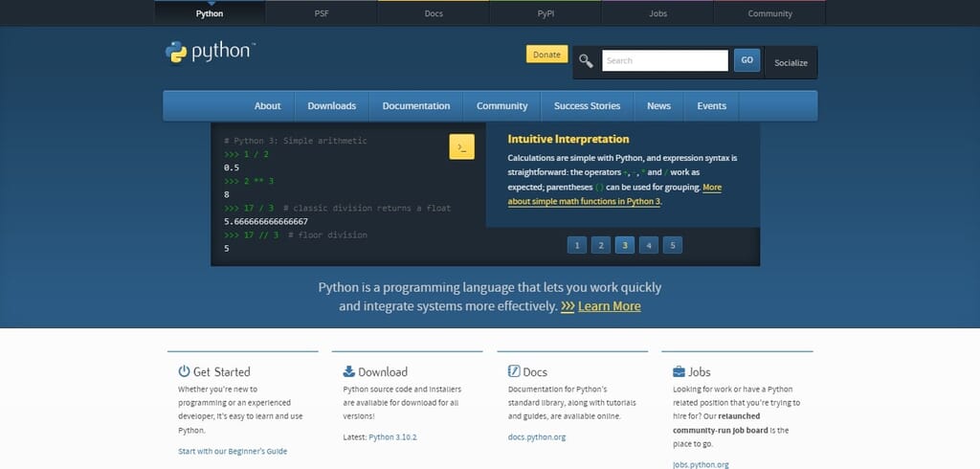Viewport: 980px width, 469px height.
Task: Click the 'relaunched community-run job board' bold text
Action: (721, 423)
